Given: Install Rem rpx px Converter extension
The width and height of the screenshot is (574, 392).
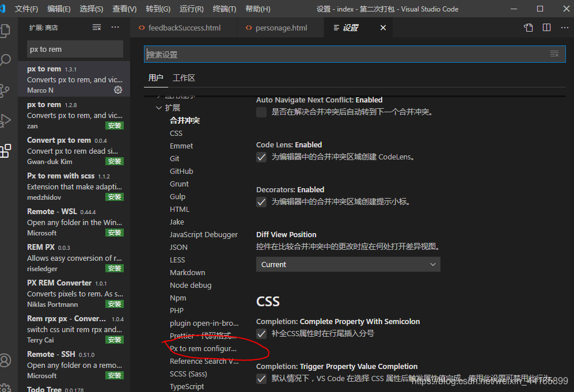Looking at the screenshot, I should pyautogui.click(x=115, y=340).
